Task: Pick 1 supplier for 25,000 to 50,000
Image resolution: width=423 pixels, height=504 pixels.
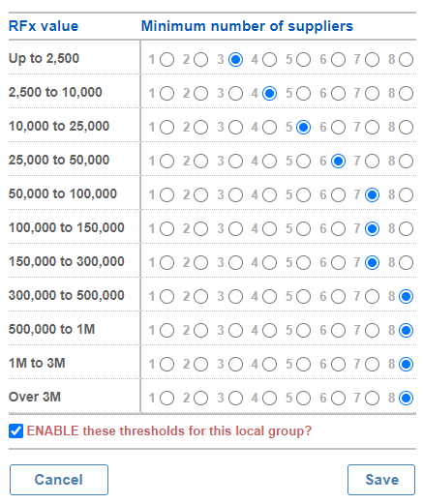Action: tap(166, 162)
